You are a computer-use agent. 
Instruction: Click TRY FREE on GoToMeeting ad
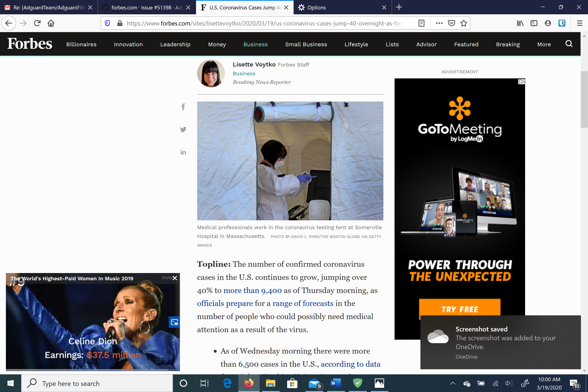pos(460,309)
